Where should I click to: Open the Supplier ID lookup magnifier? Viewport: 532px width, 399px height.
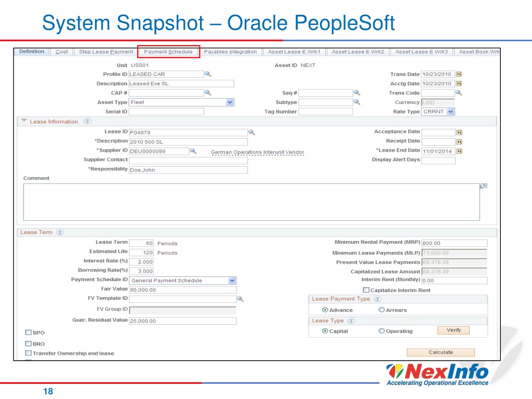[x=193, y=151]
